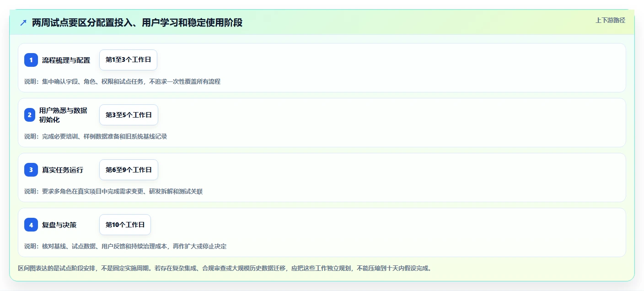This screenshot has width=644, height=291.
Task: Click the 上下游路径 label
Action: point(610,20)
